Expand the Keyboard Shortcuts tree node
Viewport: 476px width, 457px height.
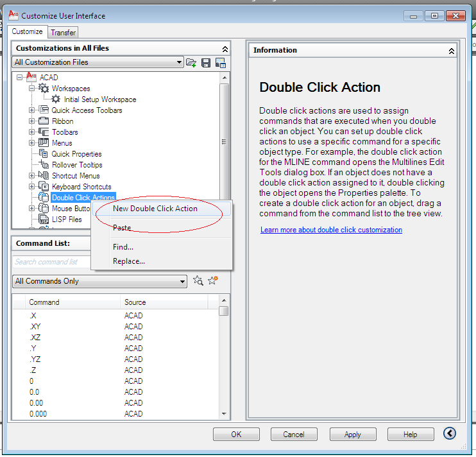(31, 186)
